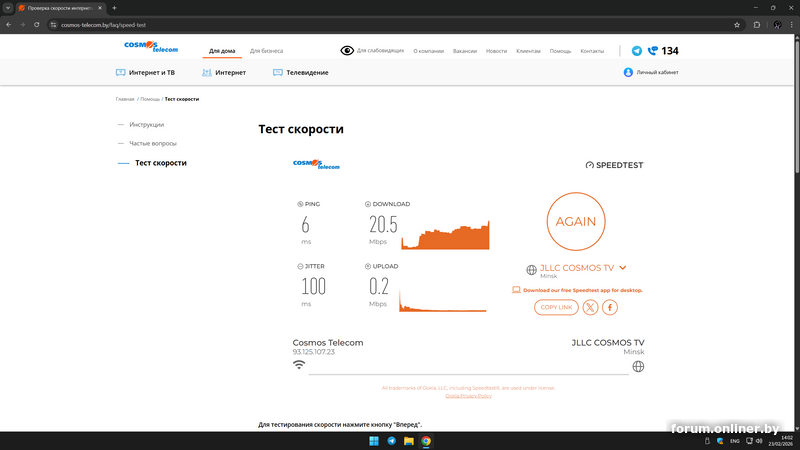
Task: Open Новости page
Action: (496, 51)
